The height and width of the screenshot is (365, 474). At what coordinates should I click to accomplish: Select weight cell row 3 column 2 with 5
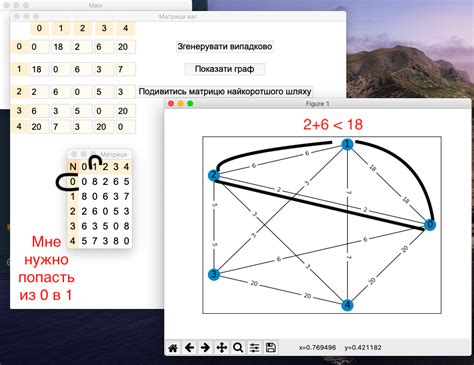tap(82, 111)
